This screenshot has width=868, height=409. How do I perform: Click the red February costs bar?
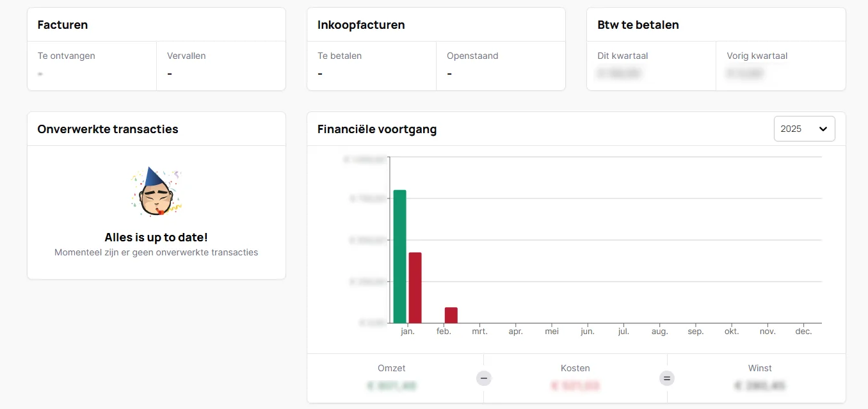451,315
